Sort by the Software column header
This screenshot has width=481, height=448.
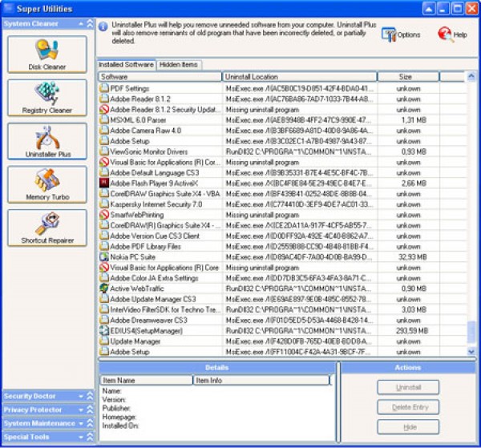click(160, 77)
